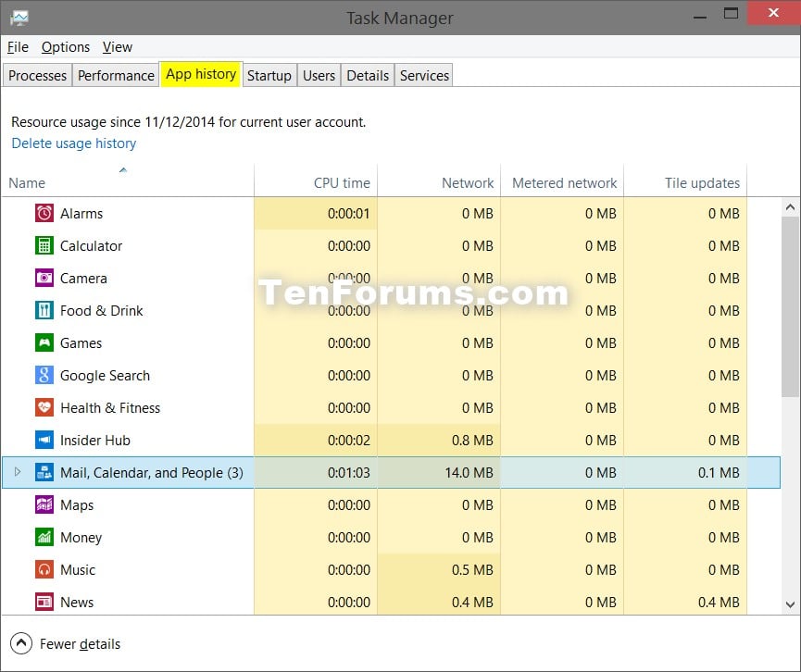This screenshot has width=801, height=672.
Task: Click the Alarms app icon
Action: pyautogui.click(x=44, y=213)
